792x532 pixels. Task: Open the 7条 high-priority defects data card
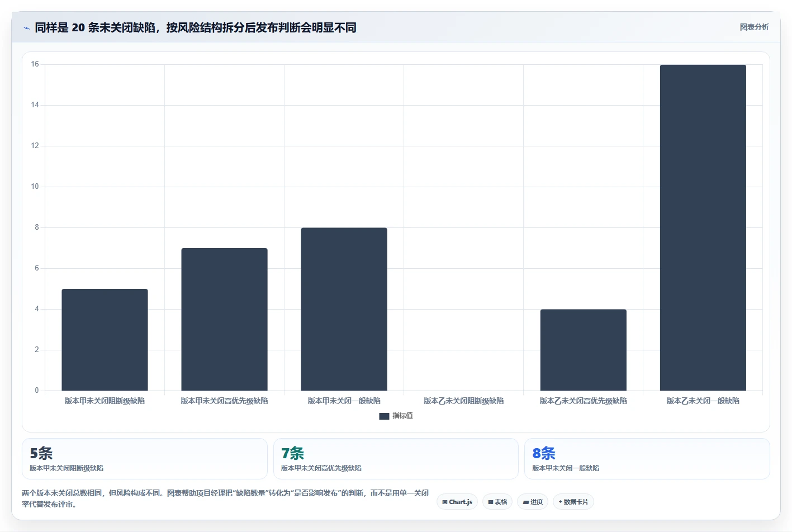(396, 459)
